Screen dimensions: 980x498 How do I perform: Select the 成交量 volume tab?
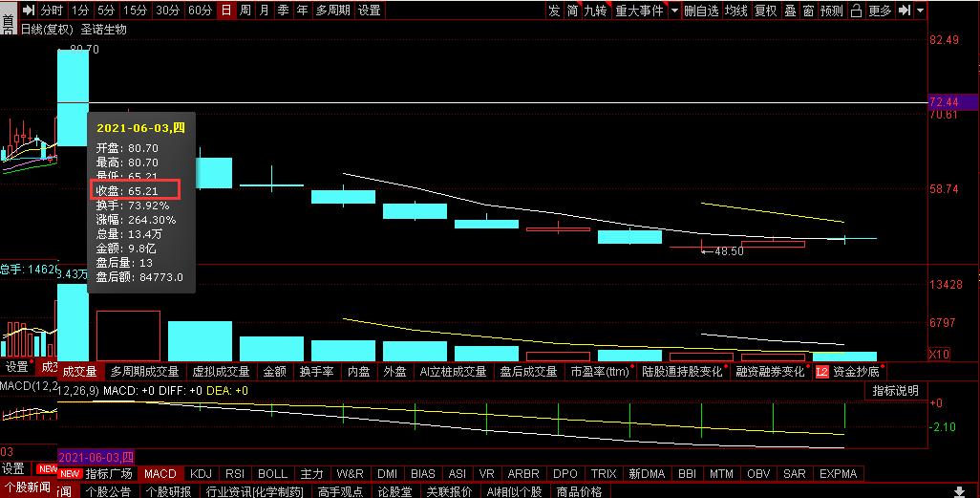point(80,372)
